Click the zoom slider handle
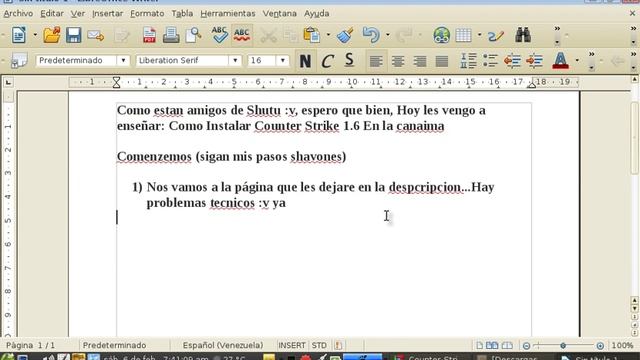The width and height of the screenshot is (640, 360). coord(563,346)
